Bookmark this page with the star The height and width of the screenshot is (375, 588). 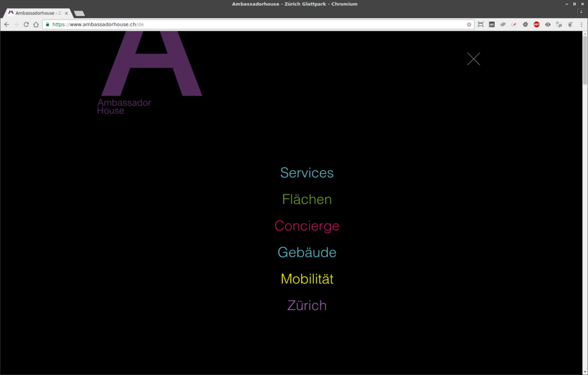pos(469,24)
